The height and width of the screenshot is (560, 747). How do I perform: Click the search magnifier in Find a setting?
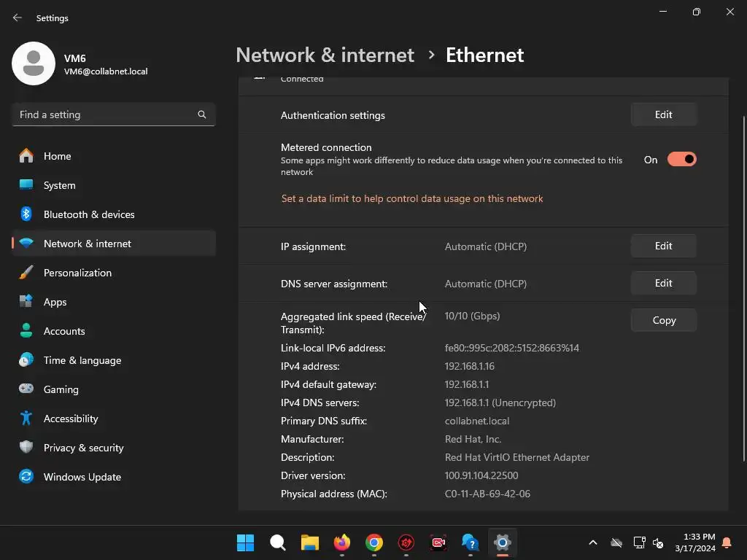tap(202, 114)
